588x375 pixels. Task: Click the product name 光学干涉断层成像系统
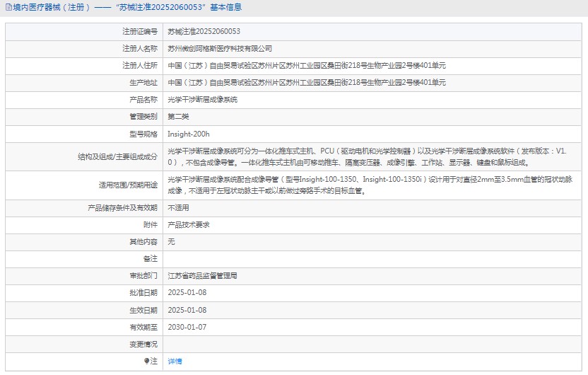(x=202, y=100)
